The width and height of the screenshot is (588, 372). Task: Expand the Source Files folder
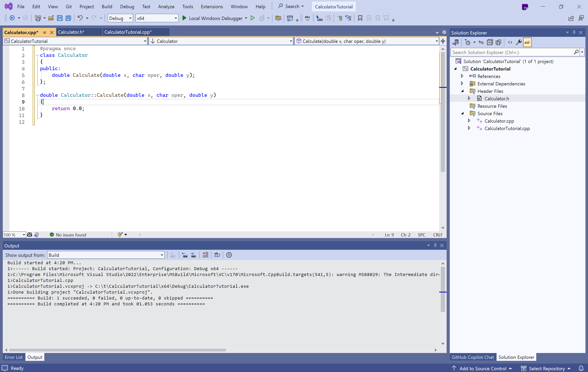(x=463, y=113)
